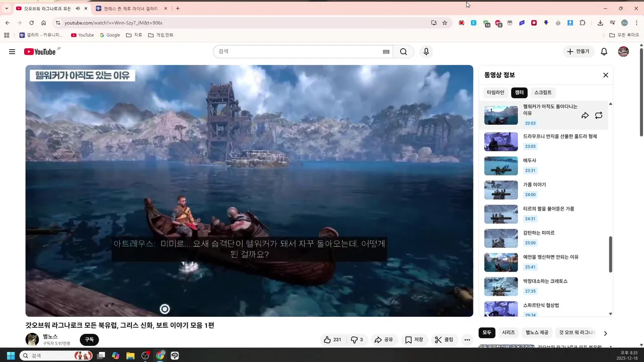
Task: Open the on-screen keyboard in search box
Action: pos(386,52)
